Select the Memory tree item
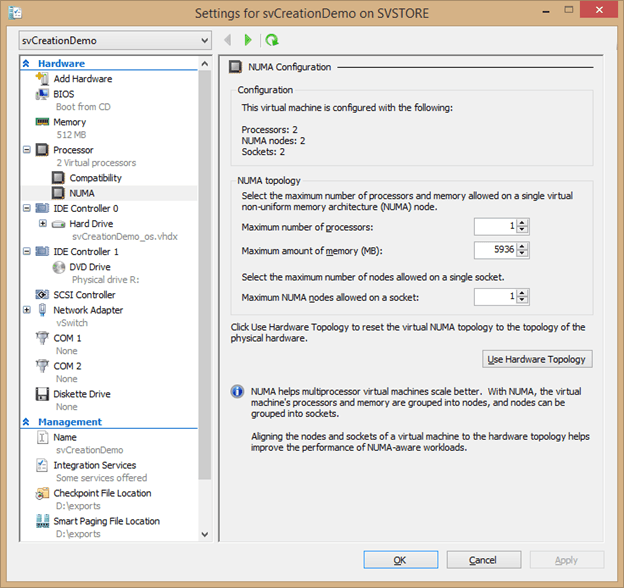The width and height of the screenshot is (624, 588). pyautogui.click(x=70, y=122)
